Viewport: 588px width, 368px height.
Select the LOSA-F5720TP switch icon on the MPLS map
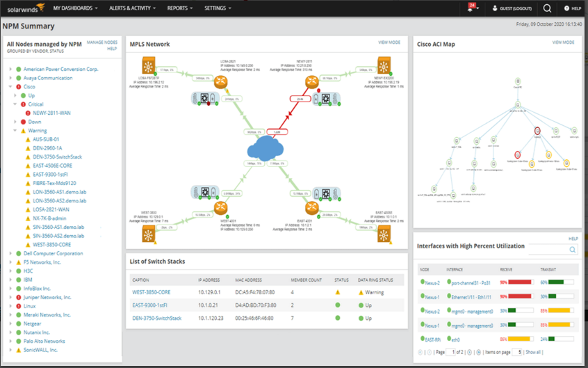[x=149, y=65]
